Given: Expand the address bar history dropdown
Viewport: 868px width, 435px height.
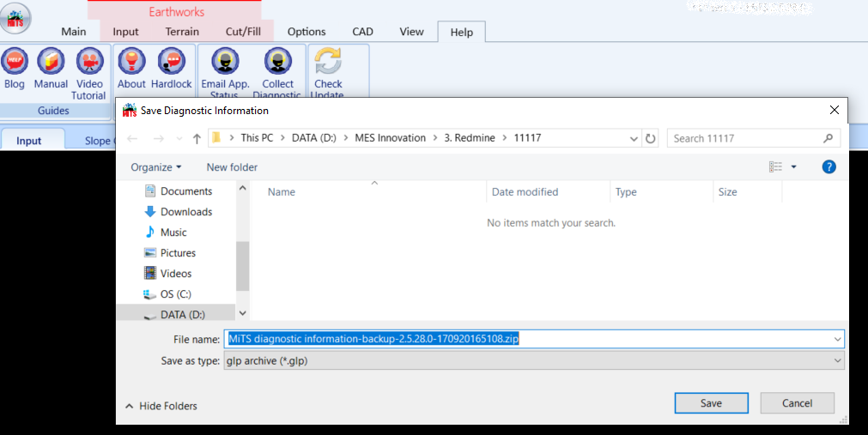Looking at the screenshot, I should pos(634,138).
